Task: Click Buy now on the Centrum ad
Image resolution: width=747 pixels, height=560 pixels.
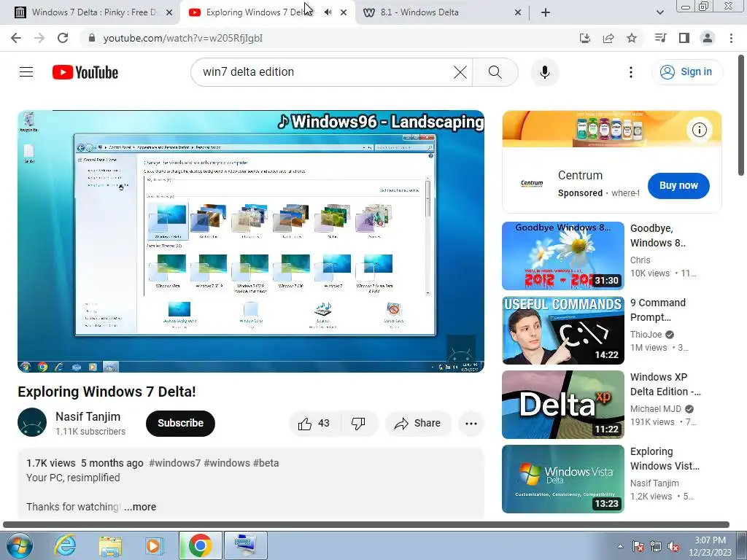Action: click(x=678, y=185)
